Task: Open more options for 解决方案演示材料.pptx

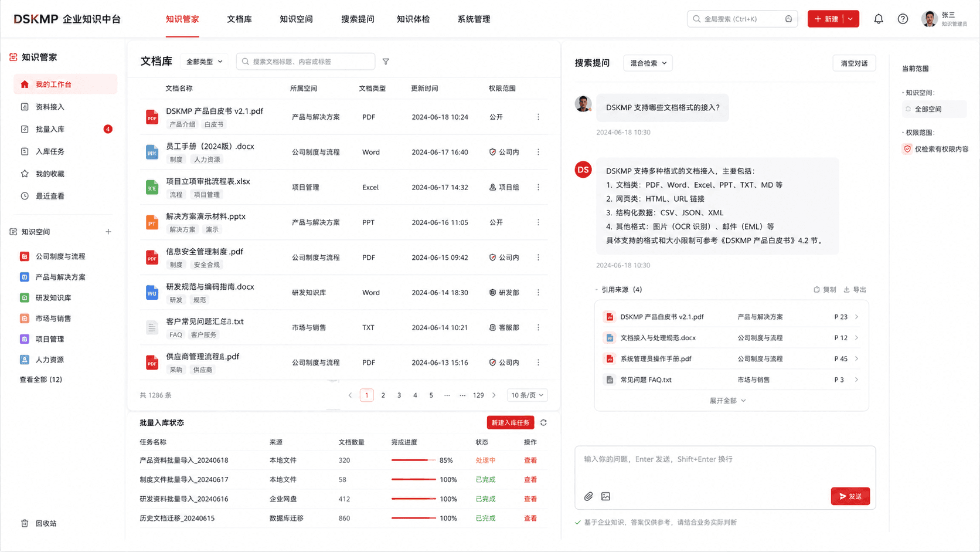Action: [538, 222]
